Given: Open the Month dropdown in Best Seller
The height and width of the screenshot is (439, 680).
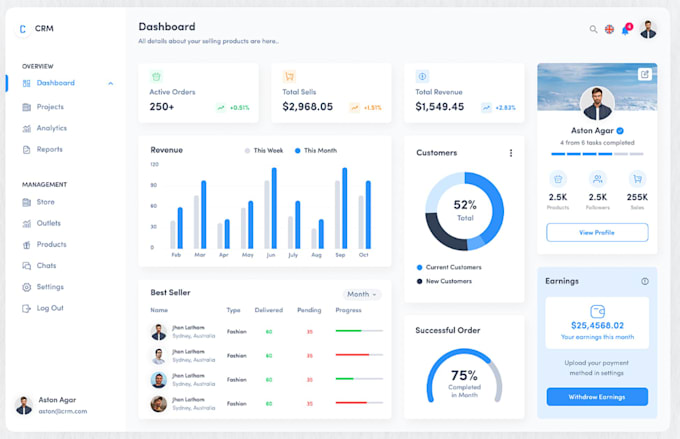Looking at the screenshot, I should coord(362,294).
